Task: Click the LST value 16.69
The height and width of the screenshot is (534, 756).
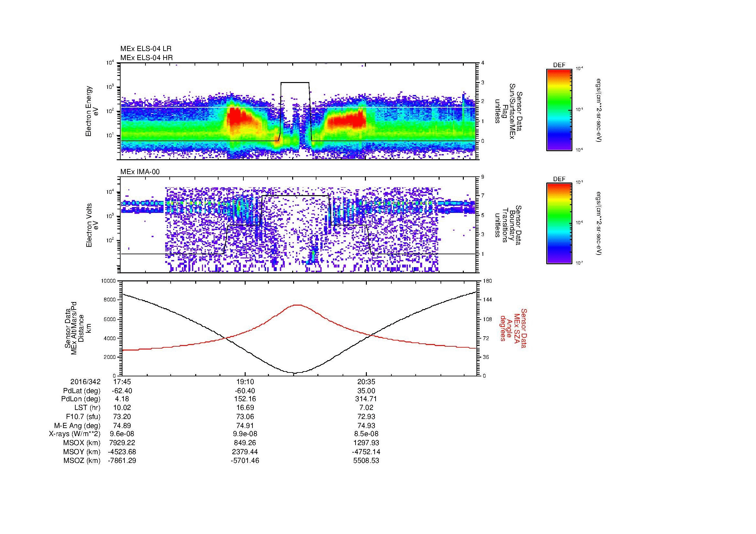Action: click(245, 408)
